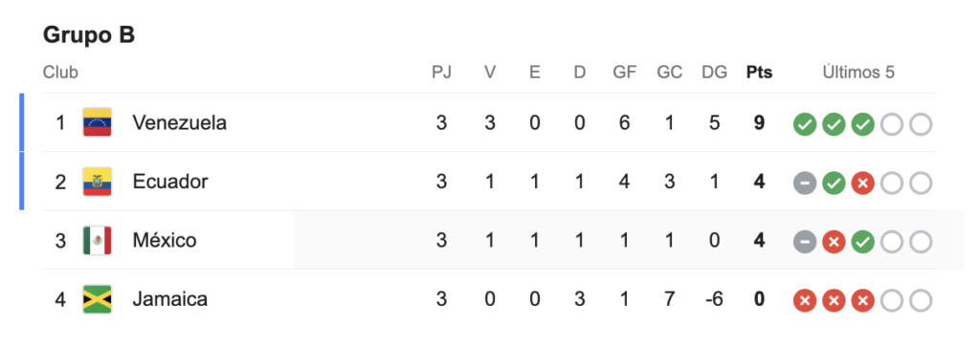The height and width of the screenshot is (346, 980).
Task: Click the Grupo B heading
Action: click(89, 35)
